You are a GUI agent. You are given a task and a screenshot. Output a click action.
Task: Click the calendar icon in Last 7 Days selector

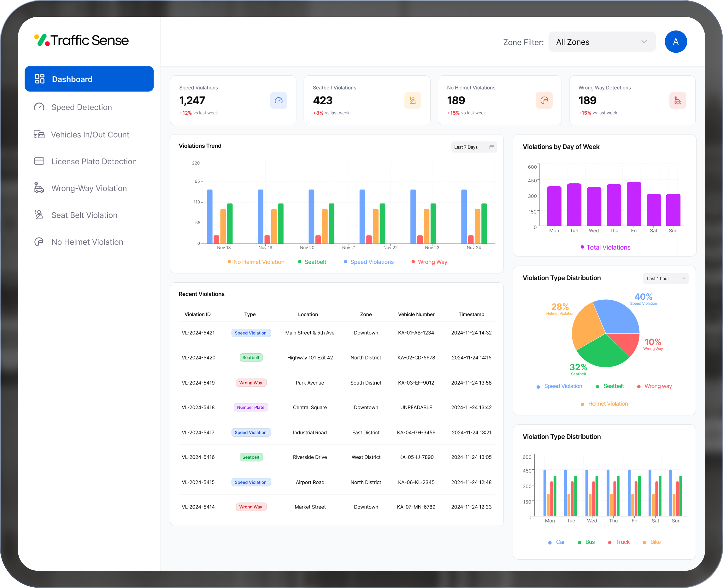tap(491, 147)
